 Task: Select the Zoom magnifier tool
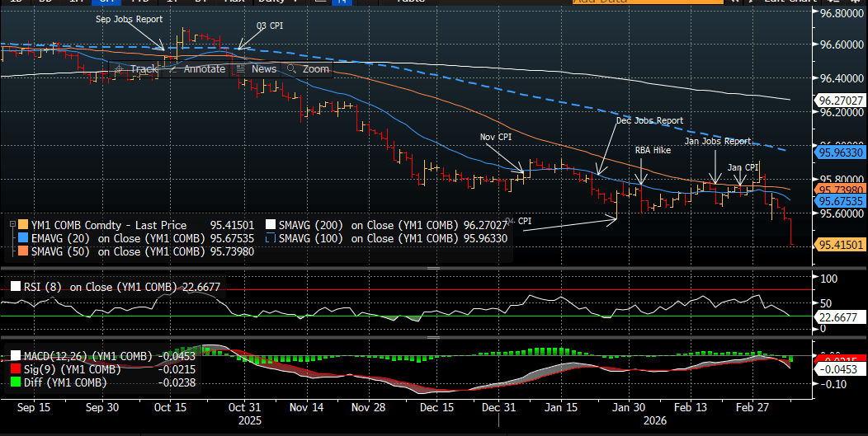309,69
